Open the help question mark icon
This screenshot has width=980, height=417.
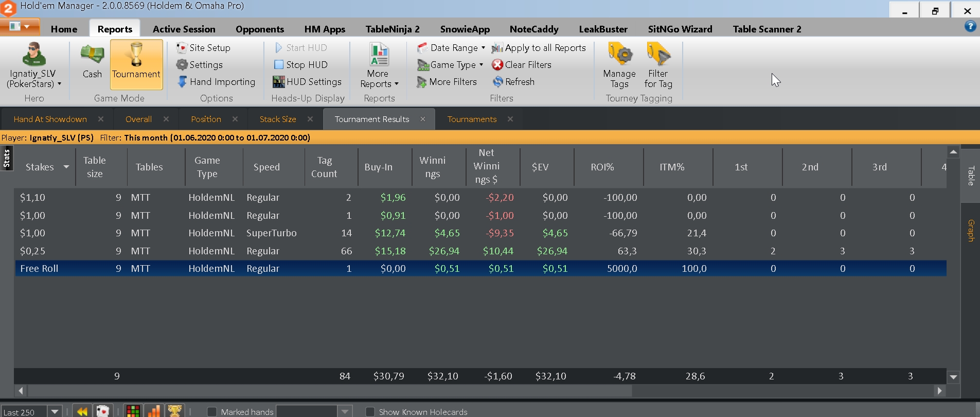[970, 26]
